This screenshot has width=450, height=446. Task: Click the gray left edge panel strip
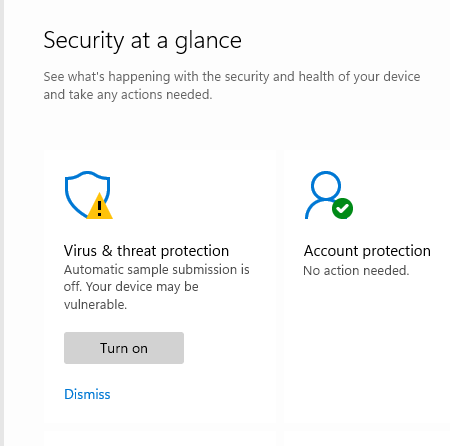[x=2, y=223]
